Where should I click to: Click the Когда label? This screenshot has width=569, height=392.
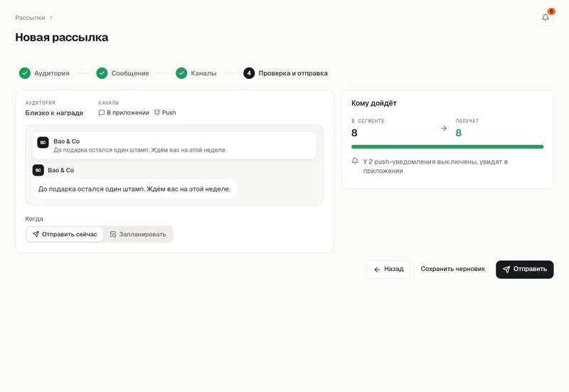click(x=34, y=219)
